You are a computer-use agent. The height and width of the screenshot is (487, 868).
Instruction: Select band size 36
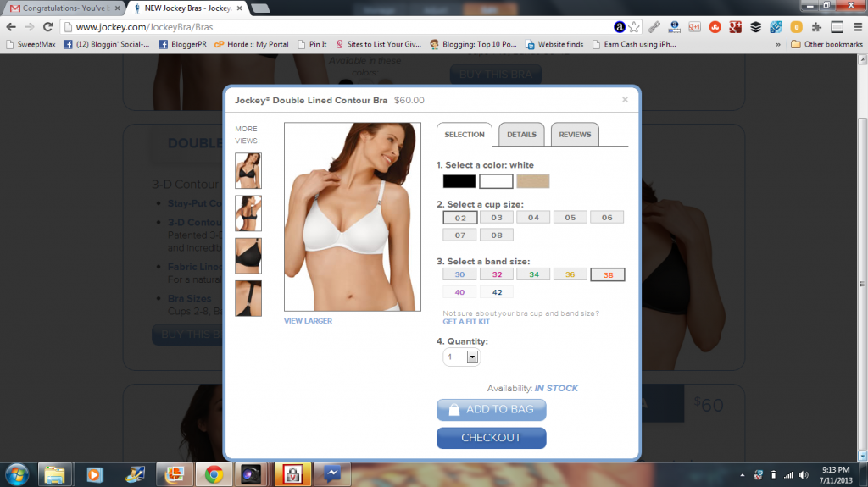(570, 274)
